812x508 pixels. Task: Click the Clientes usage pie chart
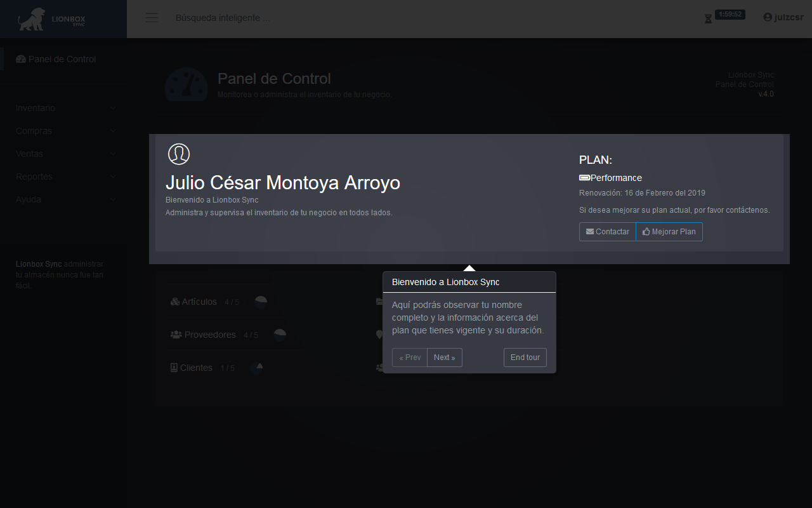click(256, 368)
